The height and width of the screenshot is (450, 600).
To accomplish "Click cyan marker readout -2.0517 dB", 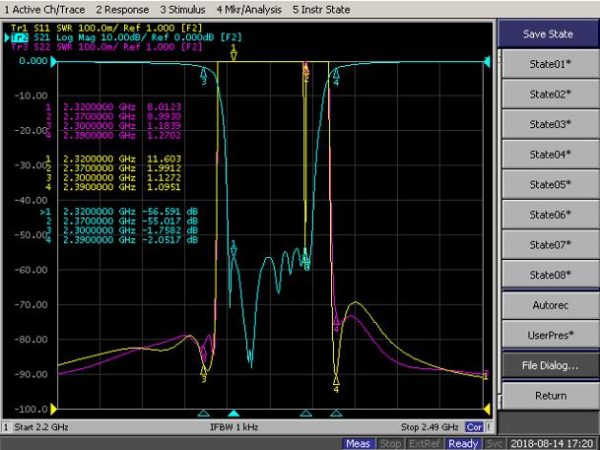I will [x=170, y=240].
